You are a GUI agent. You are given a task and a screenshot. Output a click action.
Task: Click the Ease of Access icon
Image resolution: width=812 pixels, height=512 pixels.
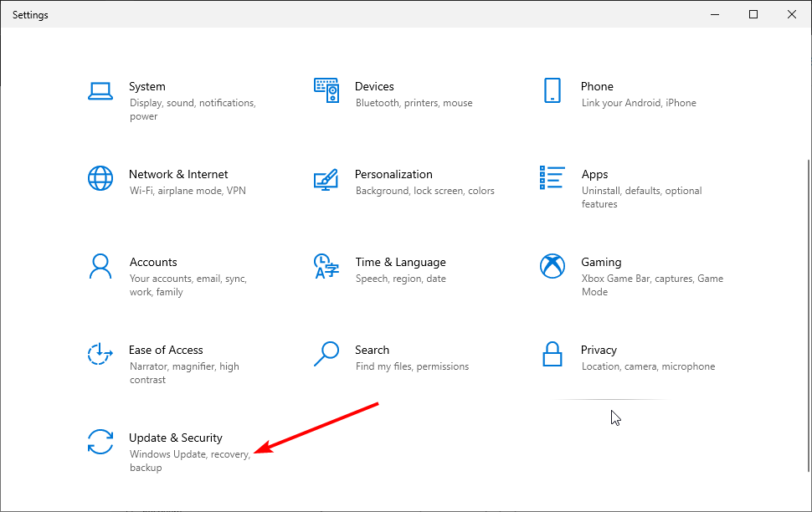(x=100, y=354)
